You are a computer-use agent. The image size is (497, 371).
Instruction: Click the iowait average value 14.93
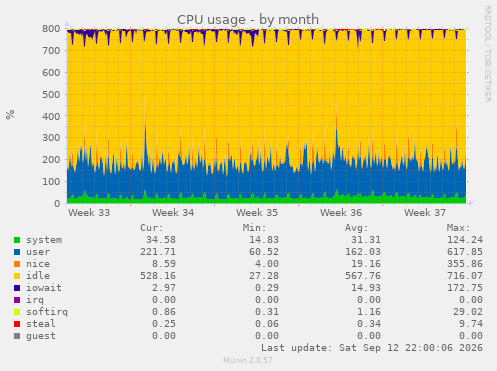pyautogui.click(x=366, y=288)
